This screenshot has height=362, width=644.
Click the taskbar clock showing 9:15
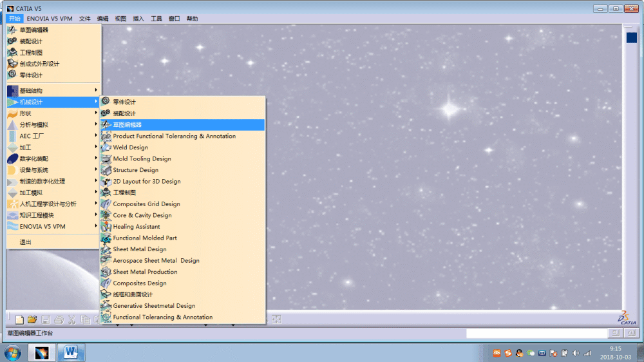tap(615, 352)
